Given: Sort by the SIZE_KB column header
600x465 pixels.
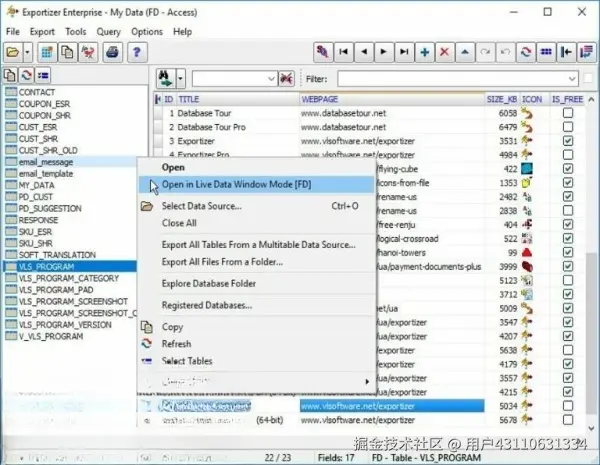Looking at the screenshot, I should tap(502, 100).
